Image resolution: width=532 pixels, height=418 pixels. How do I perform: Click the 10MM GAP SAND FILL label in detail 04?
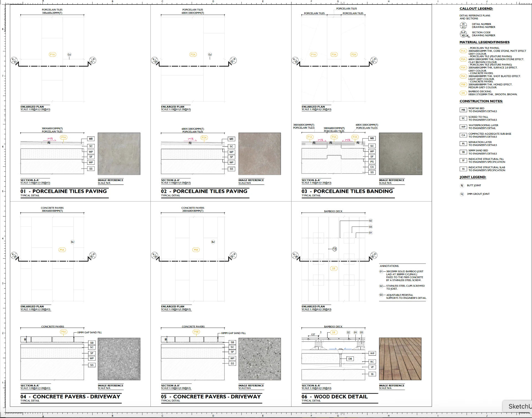click(89, 332)
